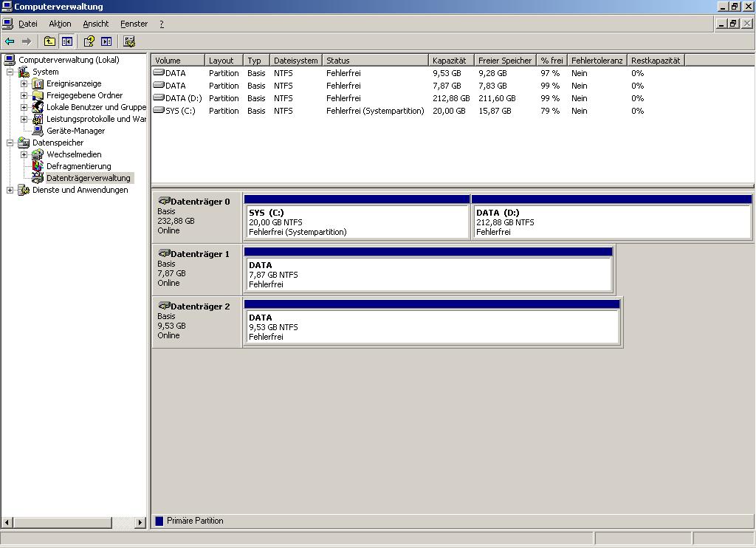
Task: Open the Aktion menu
Action: (x=60, y=24)
